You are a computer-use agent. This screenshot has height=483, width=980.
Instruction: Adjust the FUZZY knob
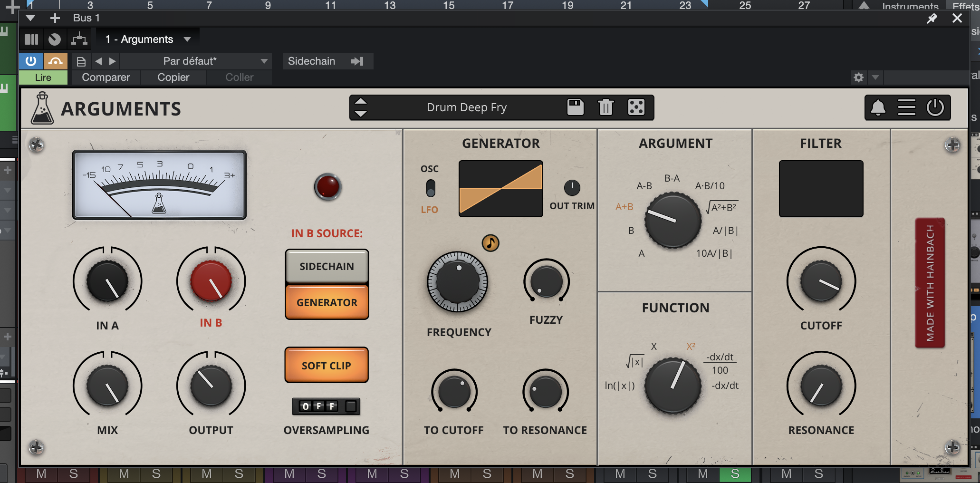[547, 281]
